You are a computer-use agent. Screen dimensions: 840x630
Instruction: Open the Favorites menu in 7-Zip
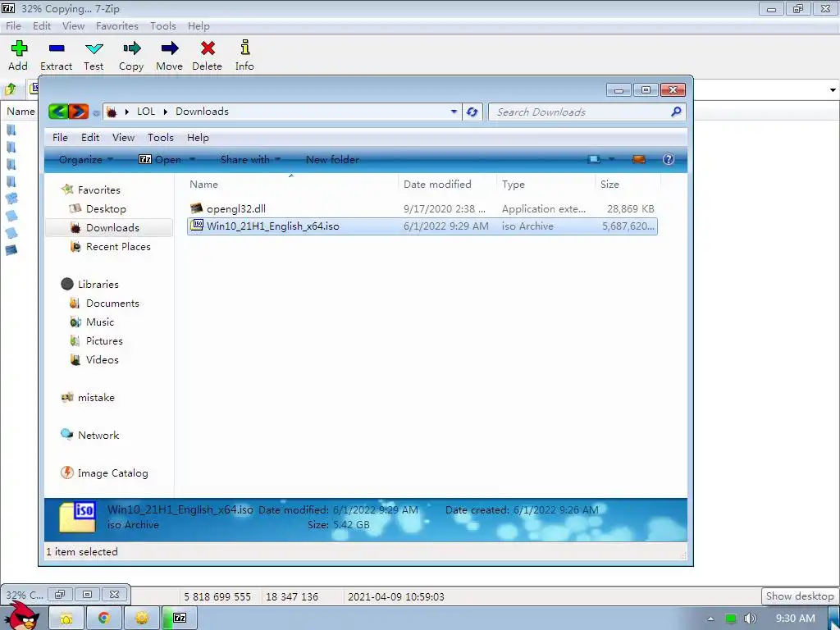pos(116,25)
